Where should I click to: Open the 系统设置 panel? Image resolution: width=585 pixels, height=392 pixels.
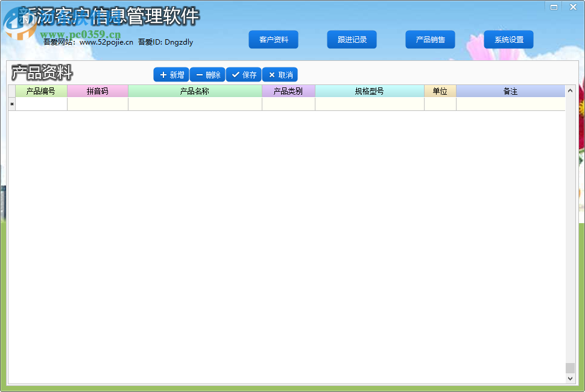point(508,39)
